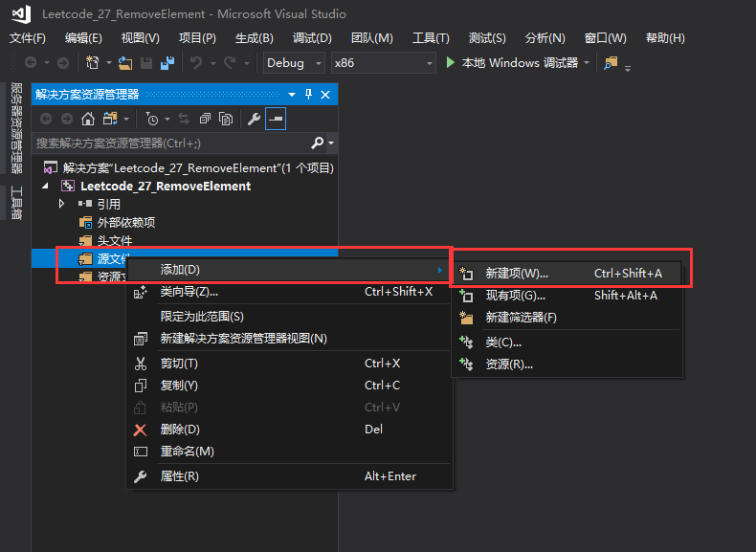Expand the 引用 references node
Image resolution: width=756 pixels, height=552 pixels.
(x=61, y=204)
